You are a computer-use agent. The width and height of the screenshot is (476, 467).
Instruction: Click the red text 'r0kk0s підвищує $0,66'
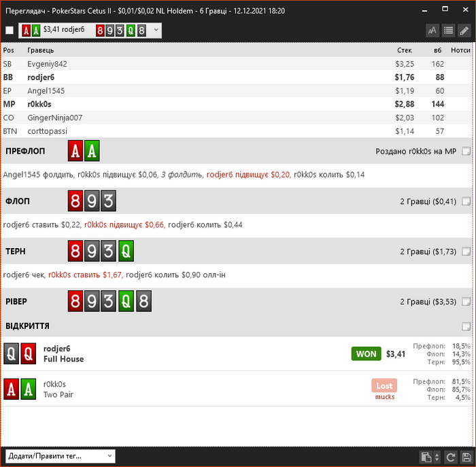[x=124, y=224]
